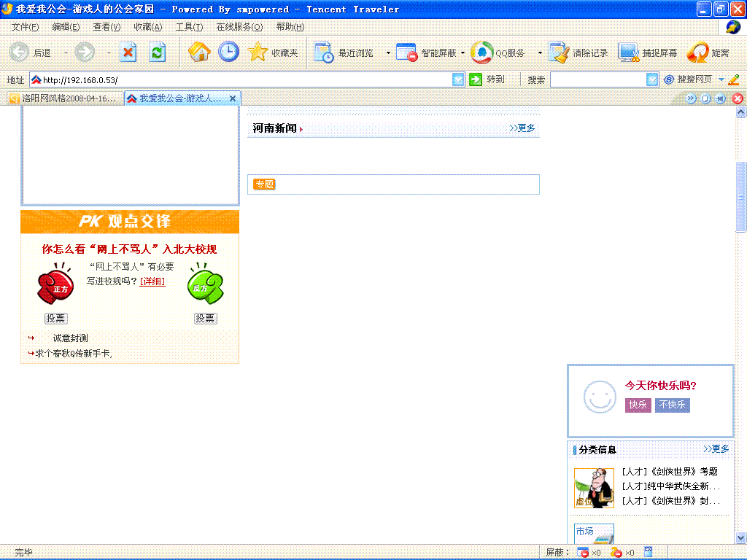This screenshot has height=560, width=747.
Task: Click the 捕捉屏幕 screen-capture icon
Action: click(x=629, y=52)
